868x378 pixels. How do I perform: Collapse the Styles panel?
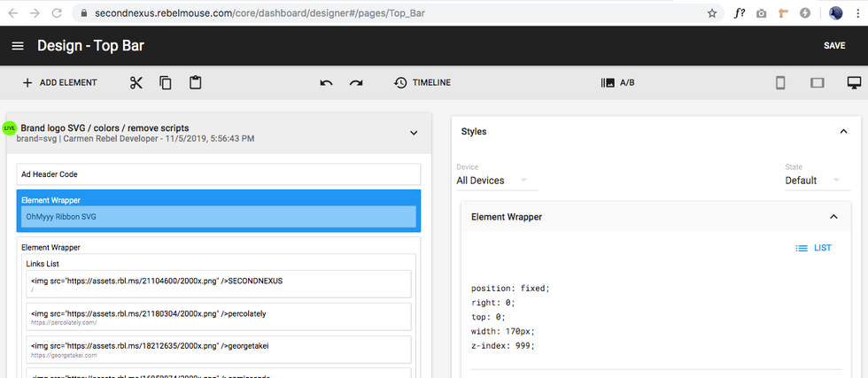tap(842, 131)
